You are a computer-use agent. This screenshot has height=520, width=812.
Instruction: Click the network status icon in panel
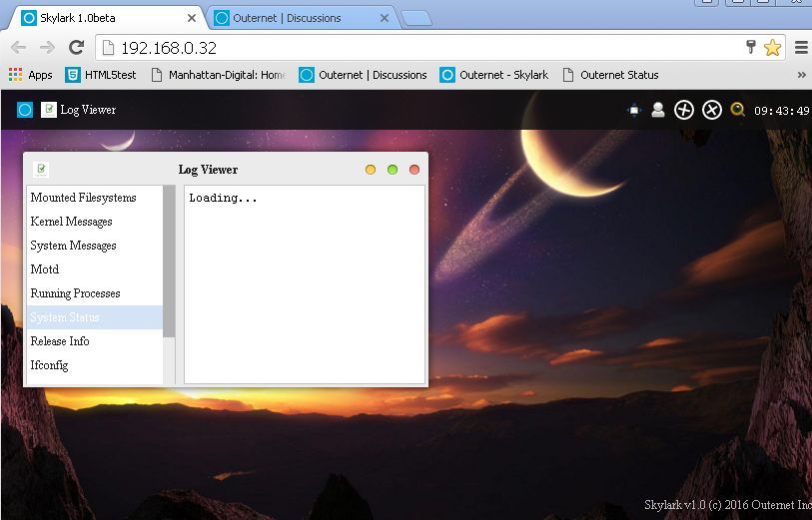pos(633,110)
